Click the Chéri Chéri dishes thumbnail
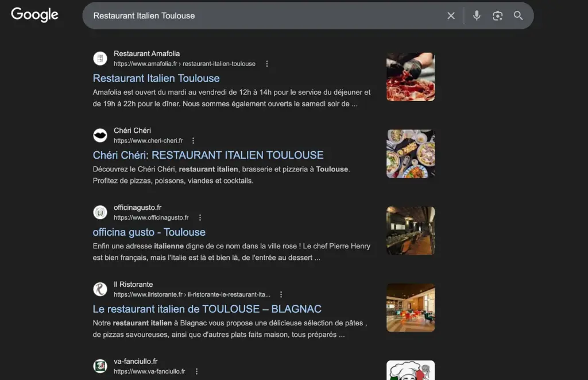Viewport: 588px width, 380px height. coord(411,154)
